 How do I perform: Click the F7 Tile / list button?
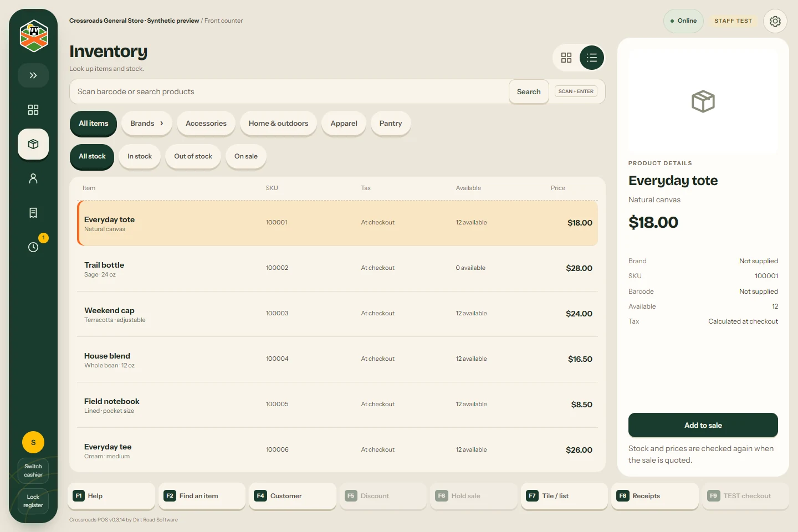coord(565,496)
